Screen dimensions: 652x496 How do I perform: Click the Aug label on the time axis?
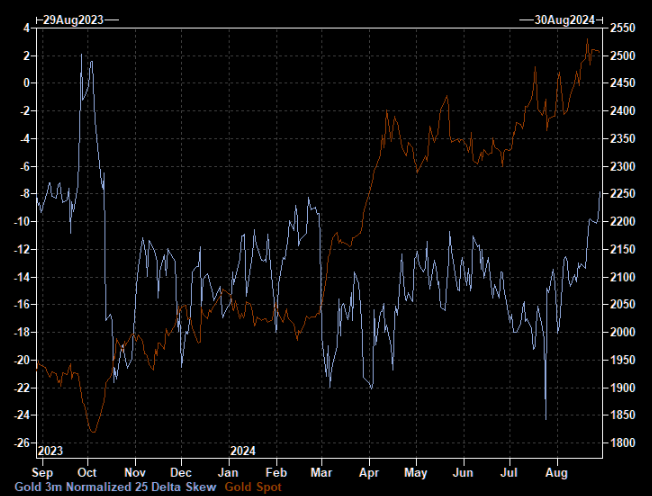[558, 470]
